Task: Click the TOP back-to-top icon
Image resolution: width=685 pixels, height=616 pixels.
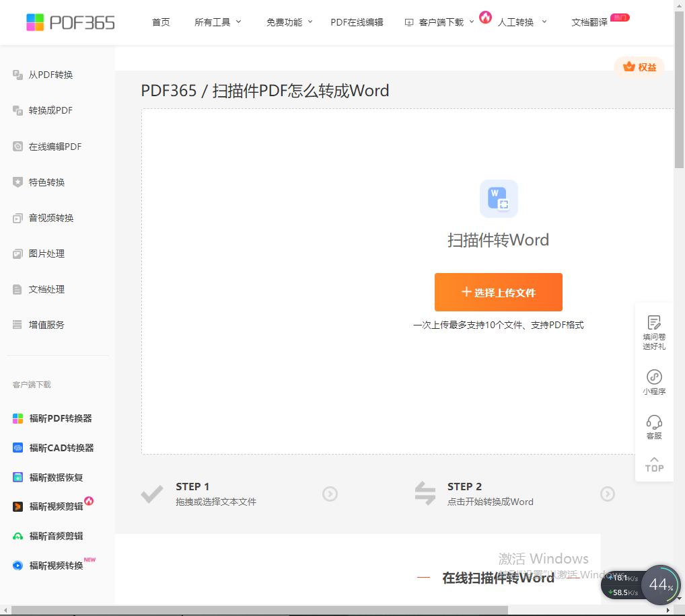Action: pyautogui.click(x=654, y=465)
